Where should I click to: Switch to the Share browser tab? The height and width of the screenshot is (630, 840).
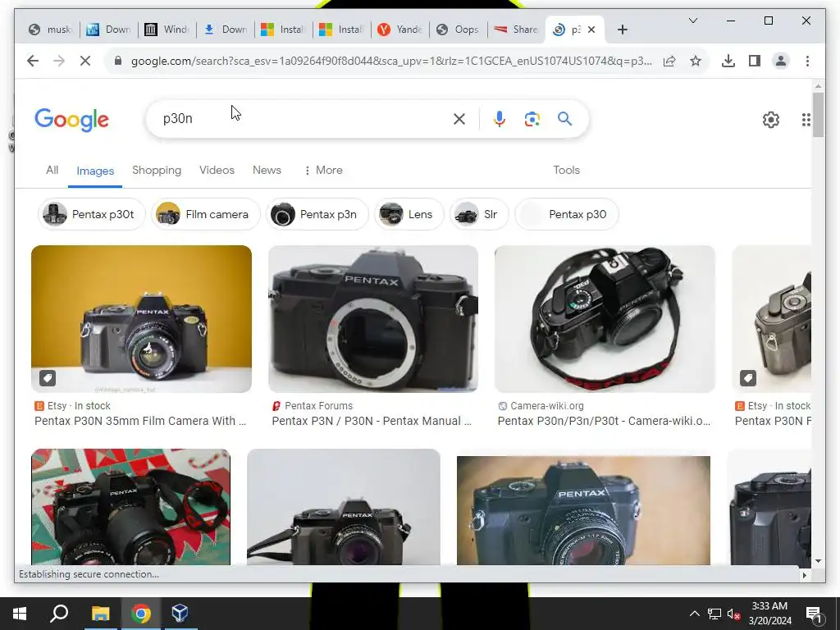(x=516, y=30)
